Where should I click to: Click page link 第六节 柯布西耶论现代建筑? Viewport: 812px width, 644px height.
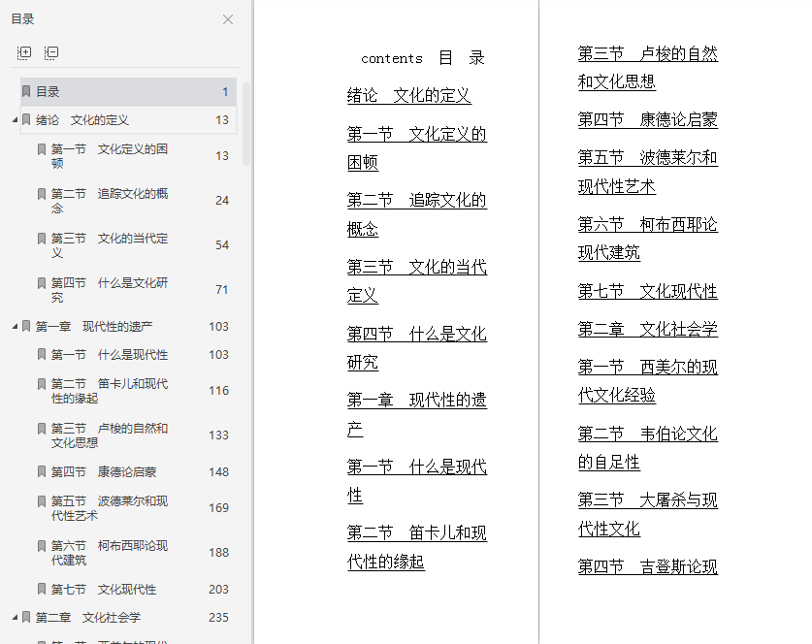pos(648,239)
